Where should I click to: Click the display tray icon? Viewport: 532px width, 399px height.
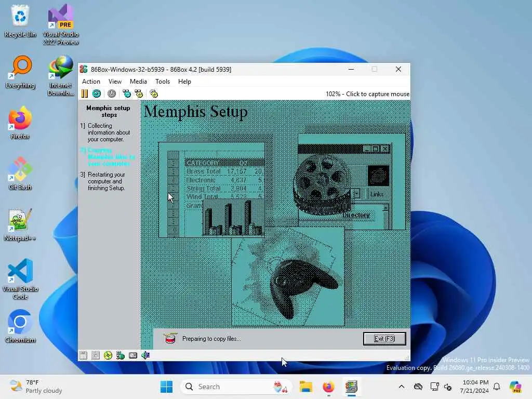[x=434, y=387]
